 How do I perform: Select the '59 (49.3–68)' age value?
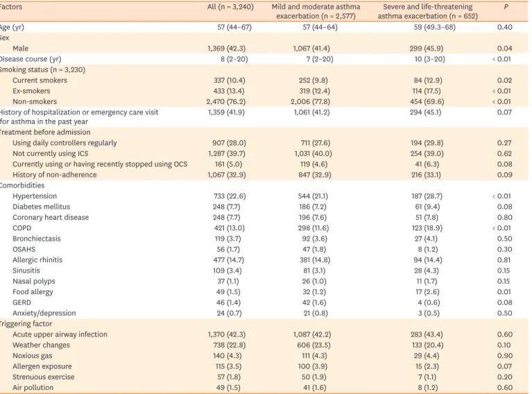[435, 27]
